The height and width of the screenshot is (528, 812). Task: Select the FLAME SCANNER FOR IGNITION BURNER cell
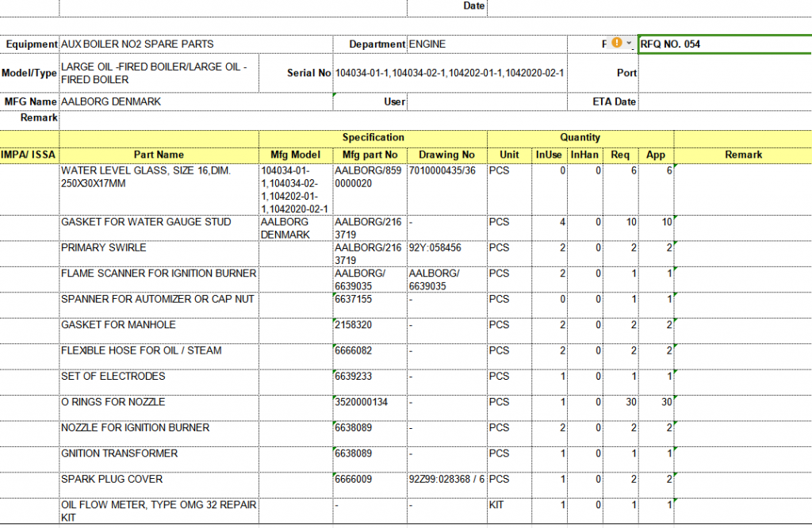click(159, 274)
